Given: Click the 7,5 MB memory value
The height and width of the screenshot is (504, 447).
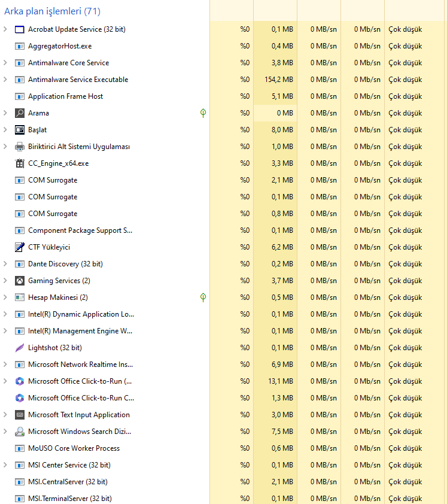Looking at the screenshot, I should 282,432.
